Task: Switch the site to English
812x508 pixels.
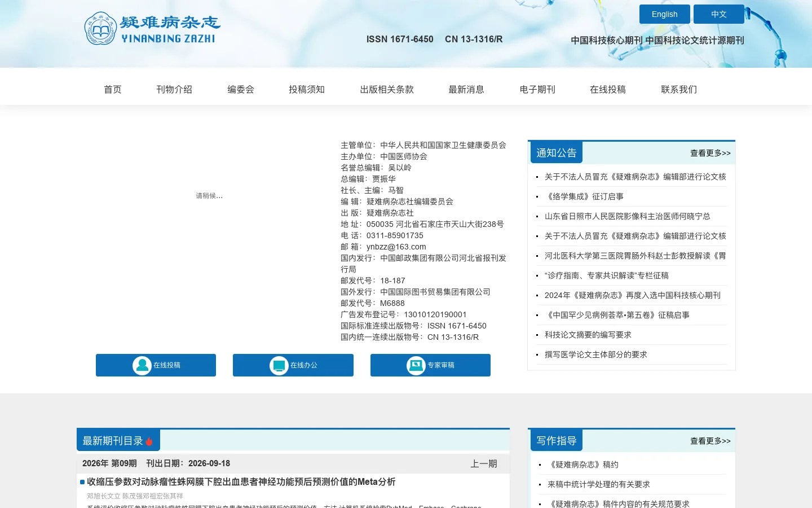Action: 664,14
